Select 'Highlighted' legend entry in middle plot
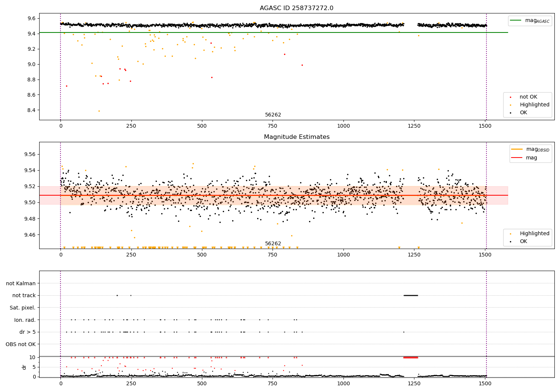The height and width of the screenshot is (392, 560). pyautogui.click(x=535, y=234)
